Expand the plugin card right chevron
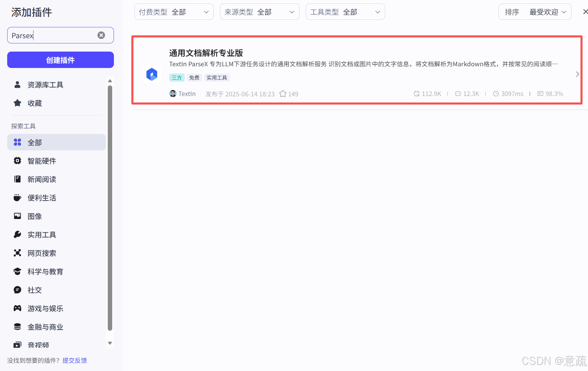The height and width of the screenshot is (371, 588). [x=577, y=74]
